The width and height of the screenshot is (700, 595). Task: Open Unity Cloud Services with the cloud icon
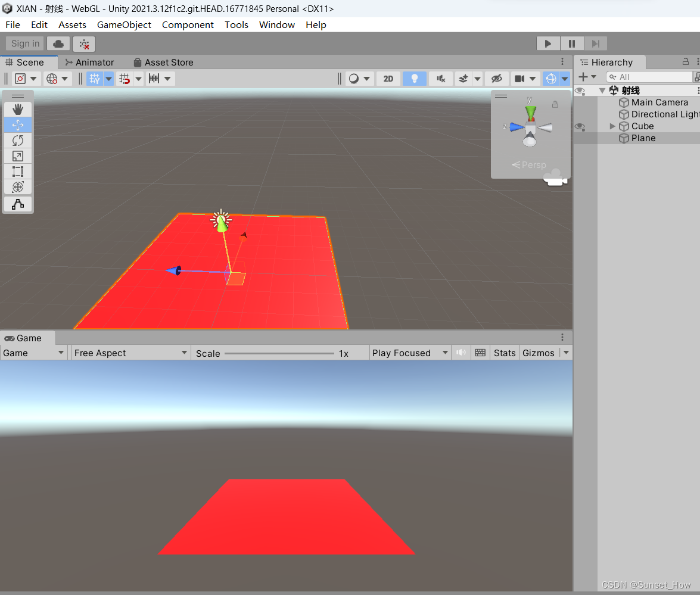click(x=57, y=43)
